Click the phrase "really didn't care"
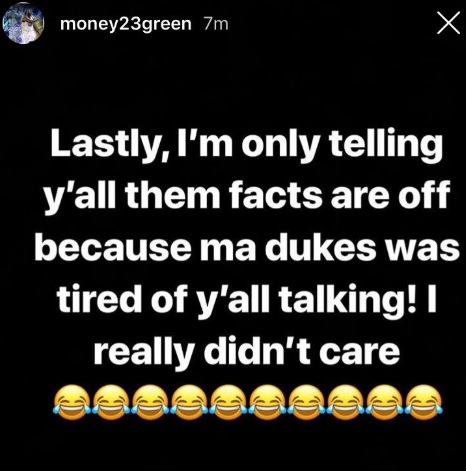 pos(247,351)
